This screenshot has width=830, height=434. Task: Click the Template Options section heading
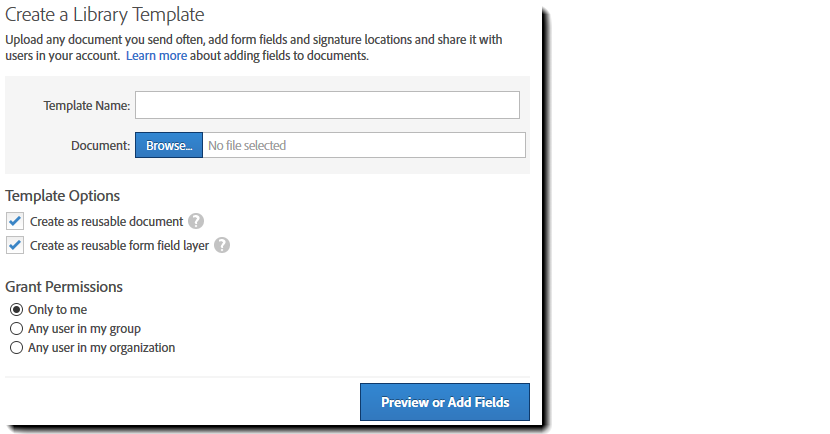click(x=63, y=196)
